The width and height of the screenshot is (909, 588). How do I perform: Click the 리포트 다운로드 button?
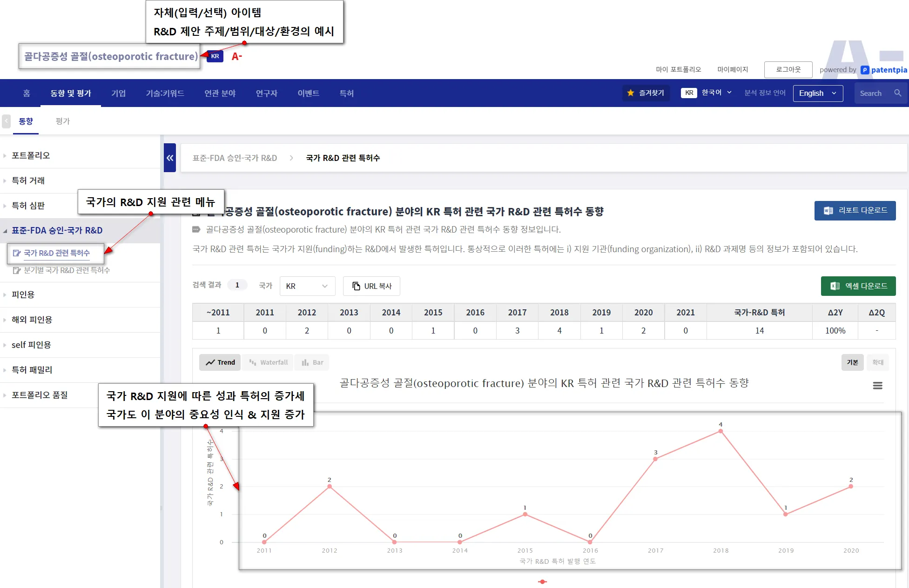(x=855, y=211)
